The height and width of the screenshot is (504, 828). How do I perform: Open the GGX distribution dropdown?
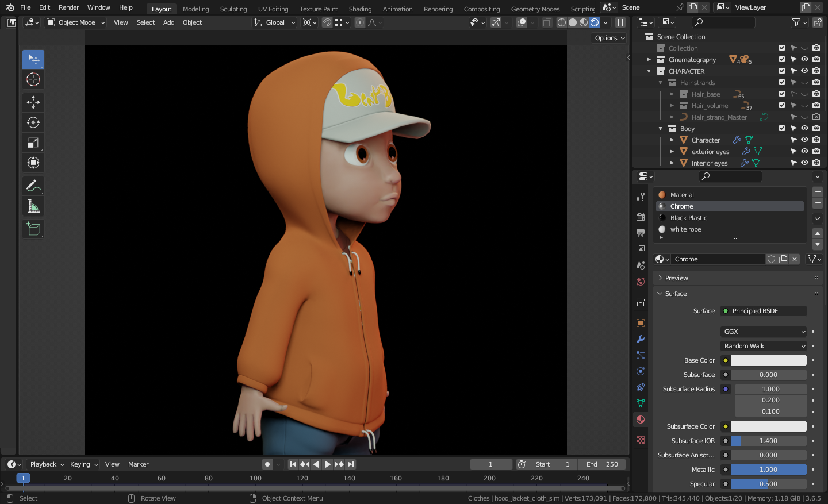click(x=764, y=332)
